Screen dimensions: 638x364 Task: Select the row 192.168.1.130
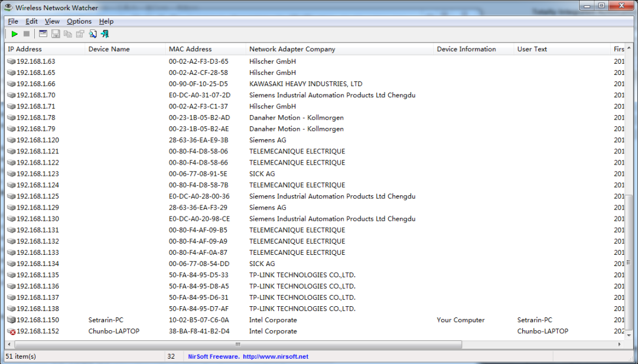click(x=314, y=219)
